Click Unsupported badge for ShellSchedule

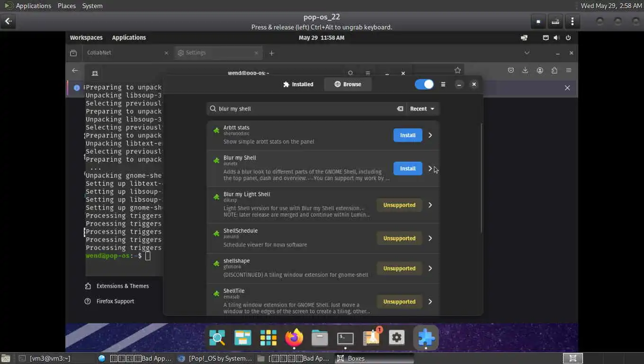(x=399, y=238)
